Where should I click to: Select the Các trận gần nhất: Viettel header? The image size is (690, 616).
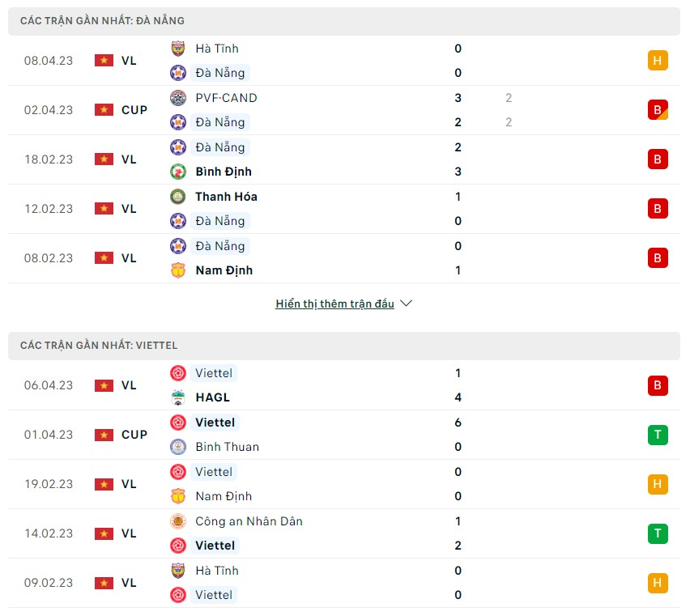pyautogui.click(x=344, y=346)
